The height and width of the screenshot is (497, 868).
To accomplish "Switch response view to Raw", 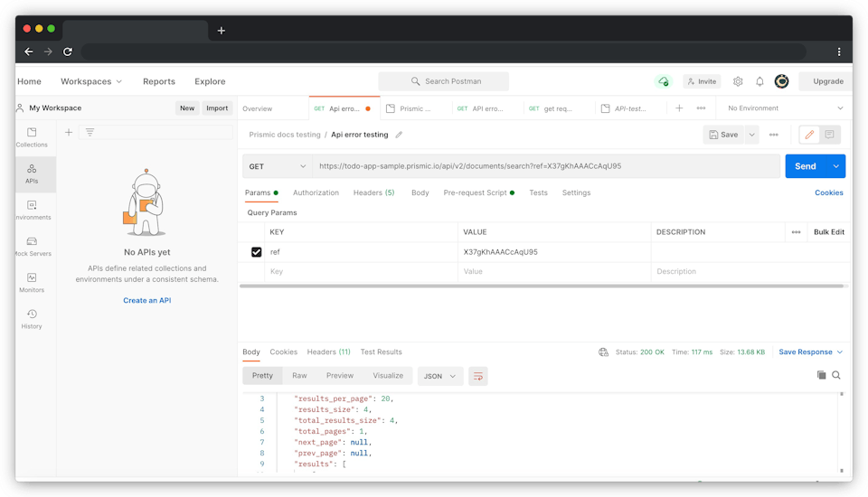I will [299, 375].
